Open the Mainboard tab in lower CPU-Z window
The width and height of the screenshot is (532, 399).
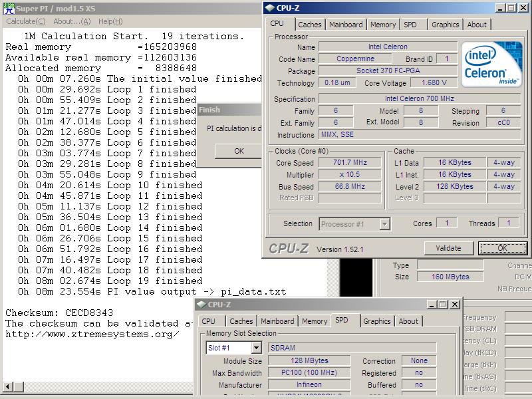pos(277,321)
